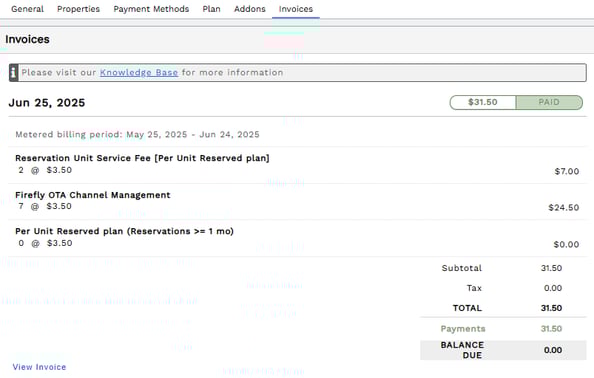Select Reservation Unit Service Fee line item
This screenshot has height=378, width=594.
[x=142, y=158]
